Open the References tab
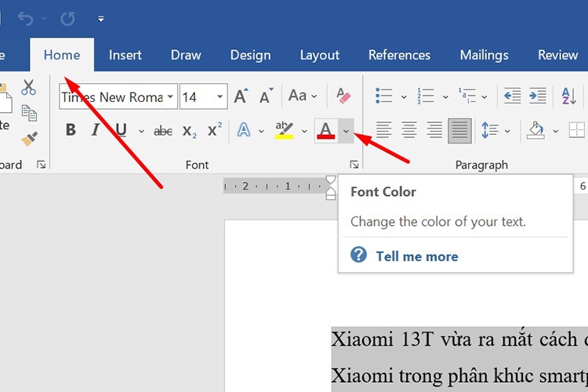The width and height of the screenshot is (588, 392). pos(399,55)
